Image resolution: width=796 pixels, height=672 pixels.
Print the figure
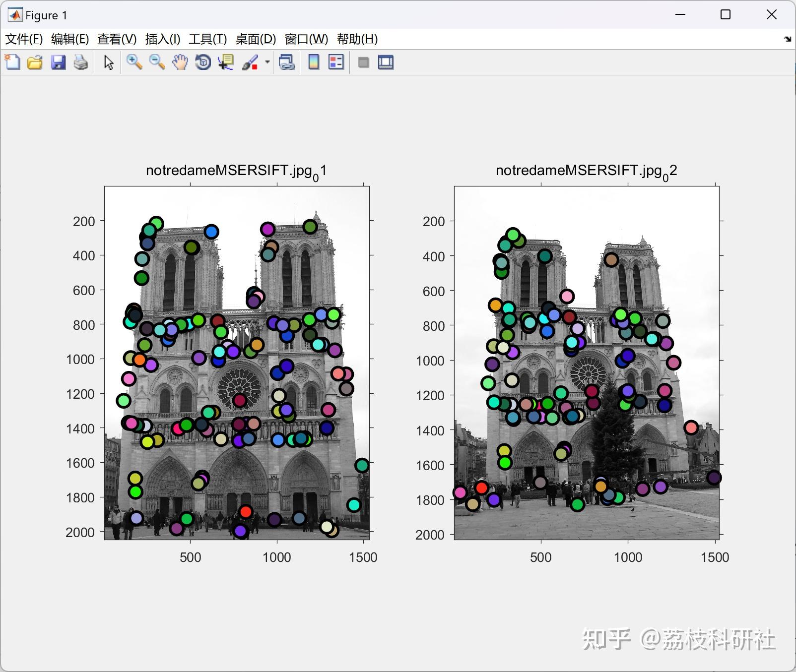point(81,62)
